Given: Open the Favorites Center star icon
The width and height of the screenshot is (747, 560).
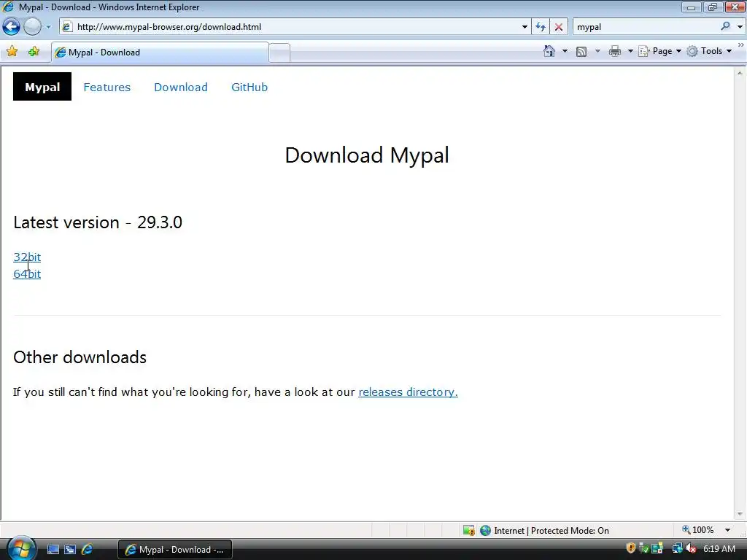Looking at the screenshot, I should tap(12, 52).
